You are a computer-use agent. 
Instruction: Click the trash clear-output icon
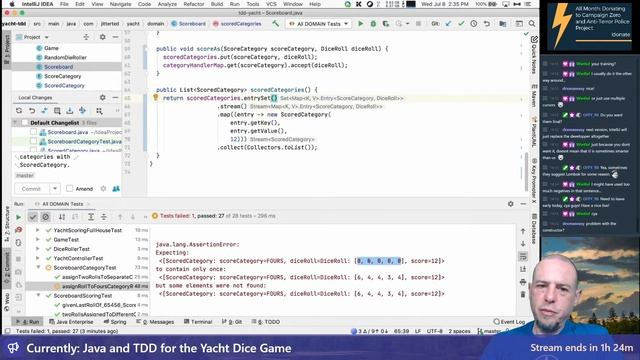click(x=523, y=294)
